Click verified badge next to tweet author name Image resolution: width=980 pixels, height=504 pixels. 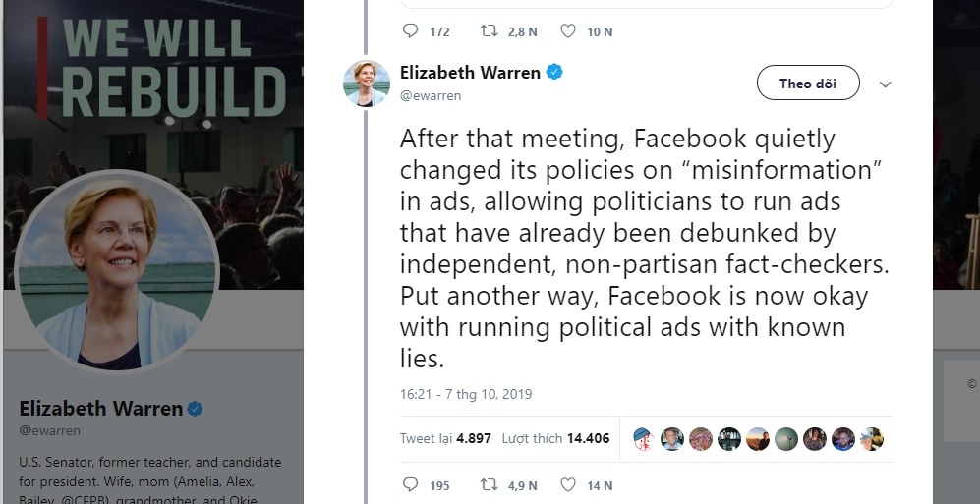coord(554,73)
